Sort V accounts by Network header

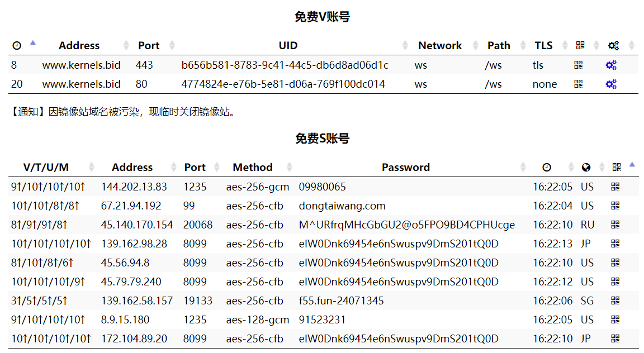coord(440,46)
